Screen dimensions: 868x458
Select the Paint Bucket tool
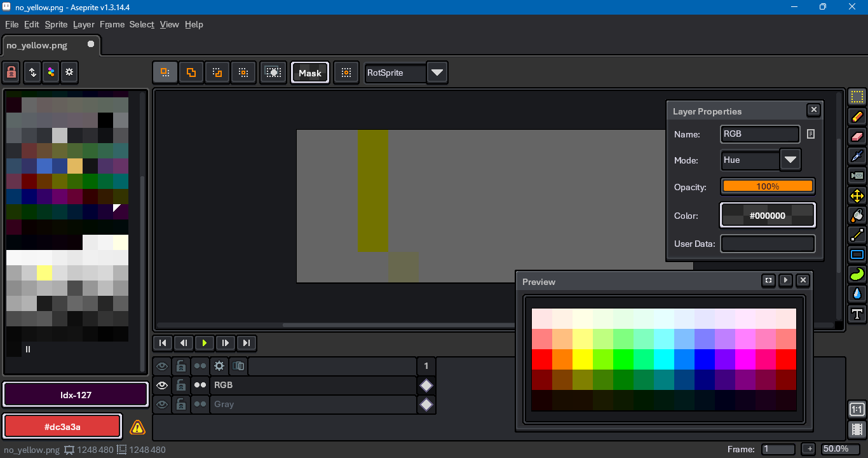click(857, 215)
